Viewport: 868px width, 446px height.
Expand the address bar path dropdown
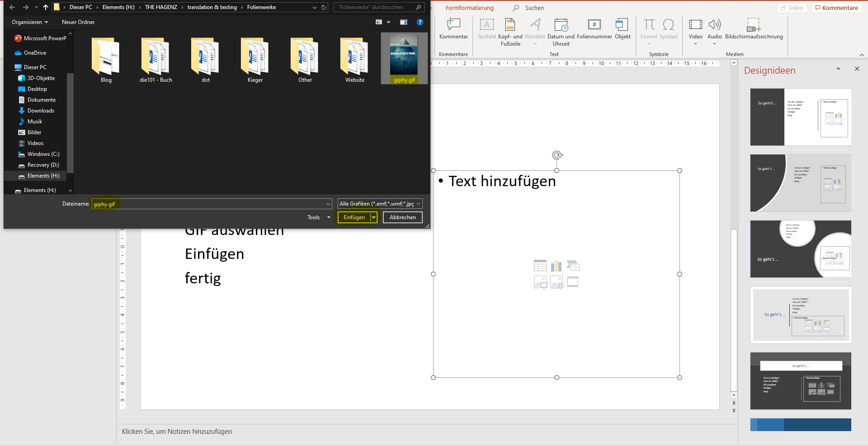[315, 7]
